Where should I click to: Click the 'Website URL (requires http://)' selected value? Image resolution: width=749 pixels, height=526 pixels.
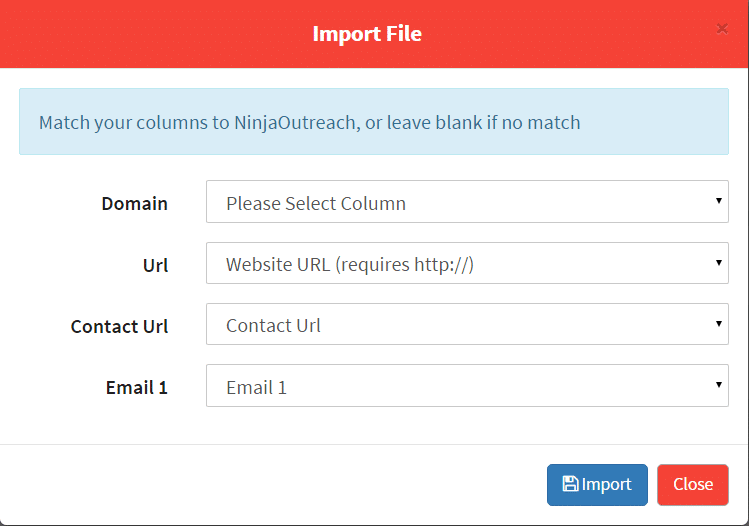tap(350, 265)
